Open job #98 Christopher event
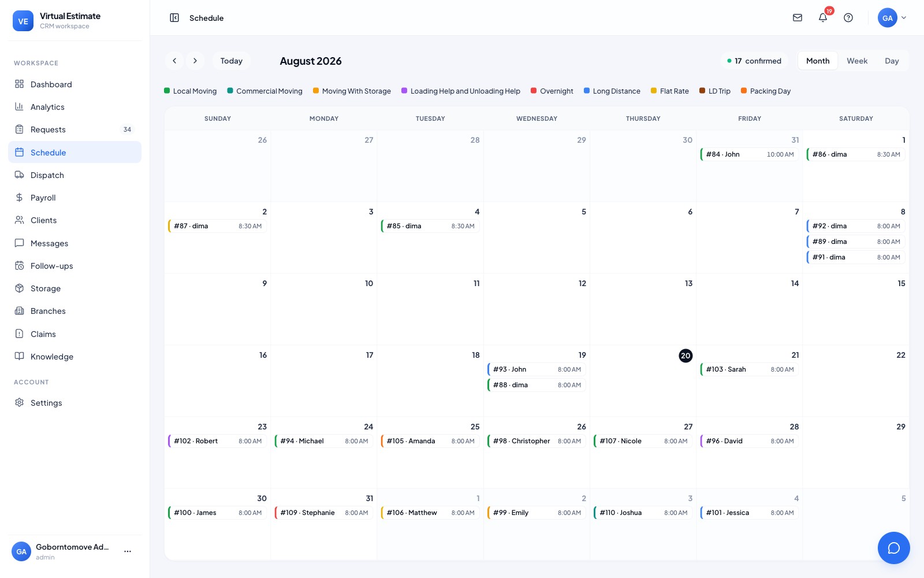Screen dimensions: 924x578 [x=536, y=441]
